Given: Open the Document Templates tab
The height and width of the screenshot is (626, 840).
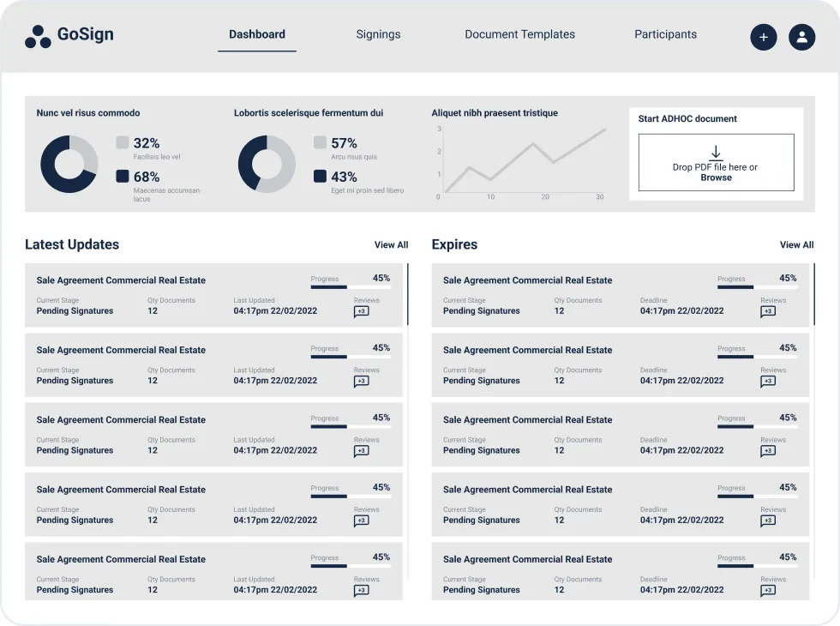Looking at the screenshot, I should 519,35.
